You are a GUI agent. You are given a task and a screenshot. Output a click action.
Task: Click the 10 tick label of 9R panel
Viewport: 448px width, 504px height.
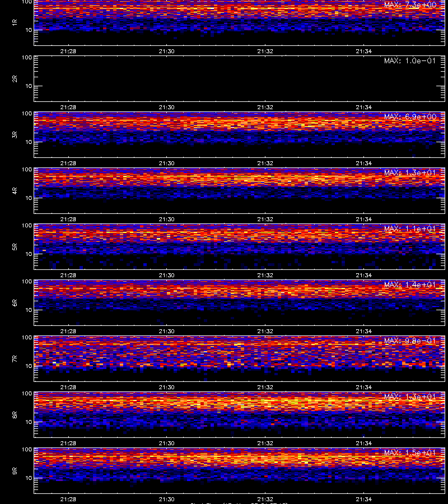[x=29, y=478]
